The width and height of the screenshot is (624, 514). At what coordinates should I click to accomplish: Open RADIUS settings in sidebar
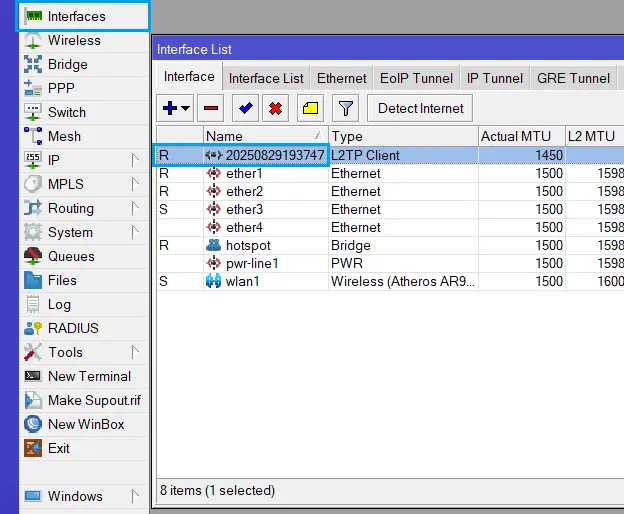pos(72,328)
